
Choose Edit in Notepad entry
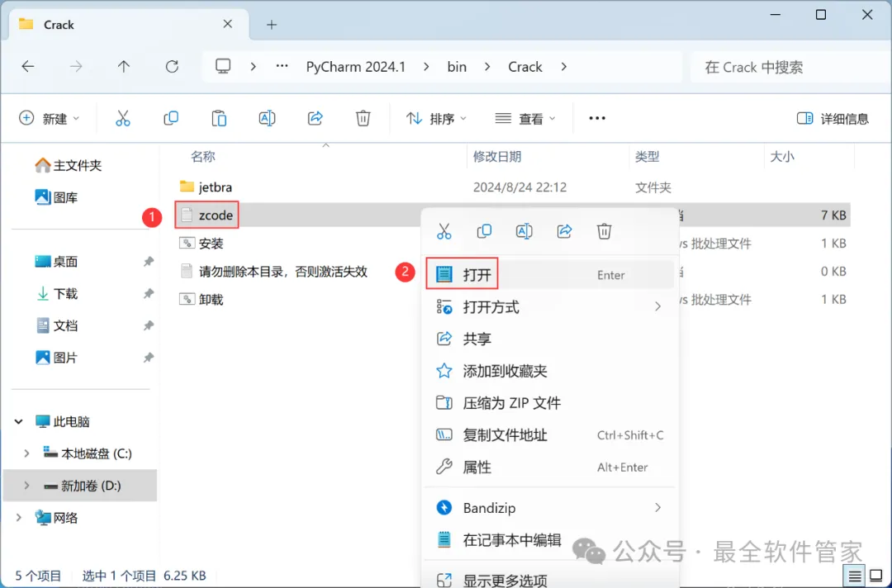click(549, 539)
